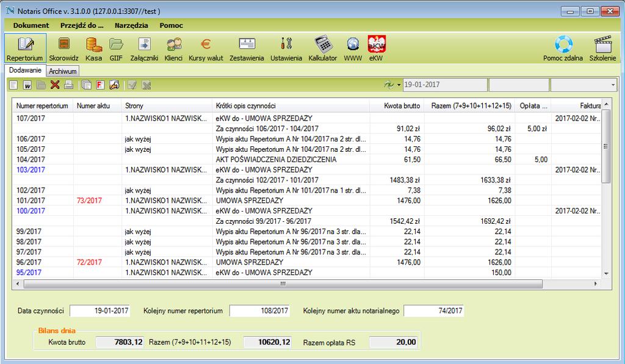This screenshot has width=625, height=364.
Task: Click the table's scroll down arrow
Action: click(x=606, y=274)
